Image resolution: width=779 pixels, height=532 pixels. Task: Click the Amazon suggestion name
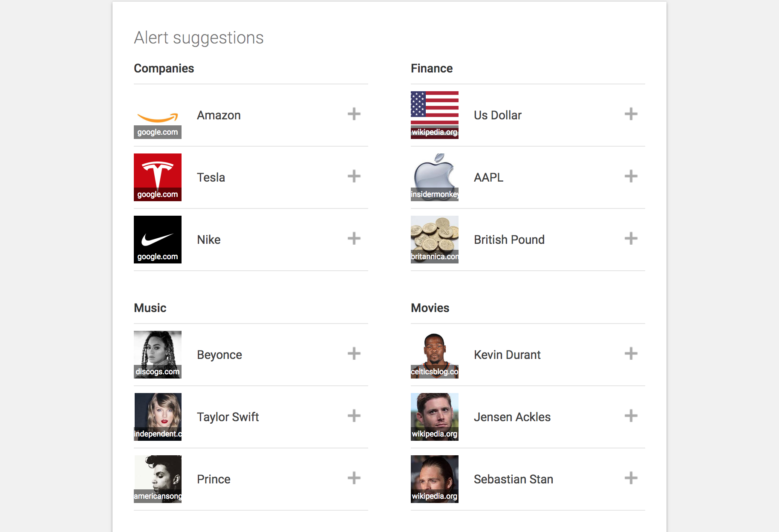[219, 116]
